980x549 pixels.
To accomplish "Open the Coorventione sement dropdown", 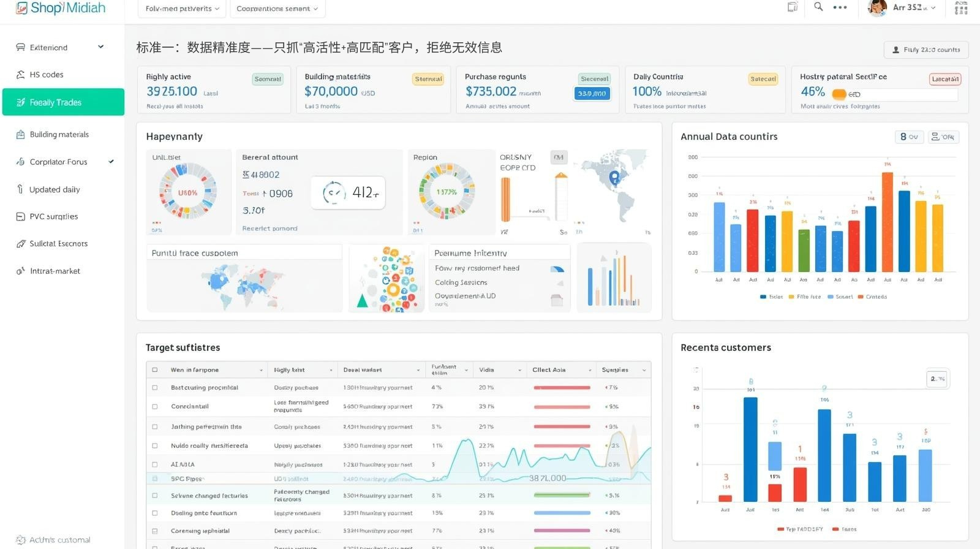I will [x=277, y=9].
